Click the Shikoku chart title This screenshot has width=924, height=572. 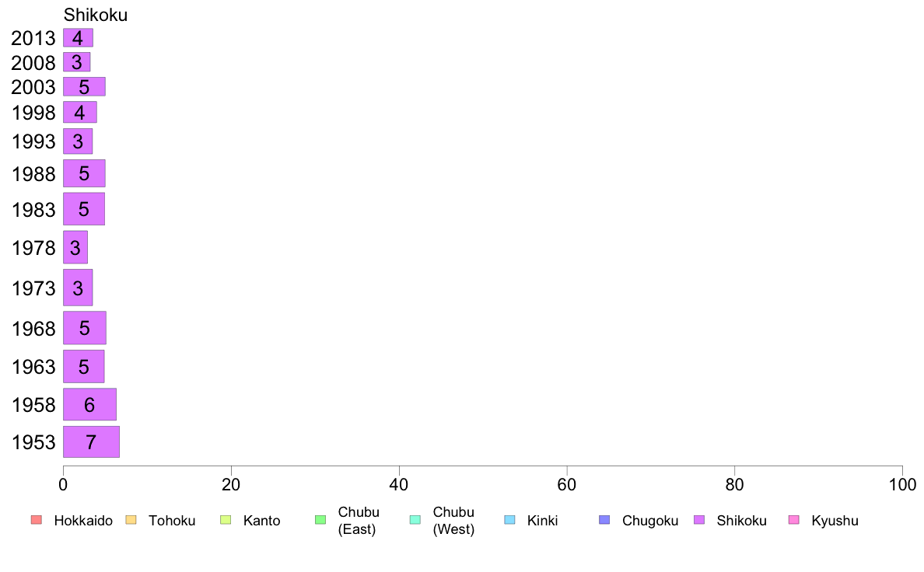pyautogui.click(x=96, y=15)
